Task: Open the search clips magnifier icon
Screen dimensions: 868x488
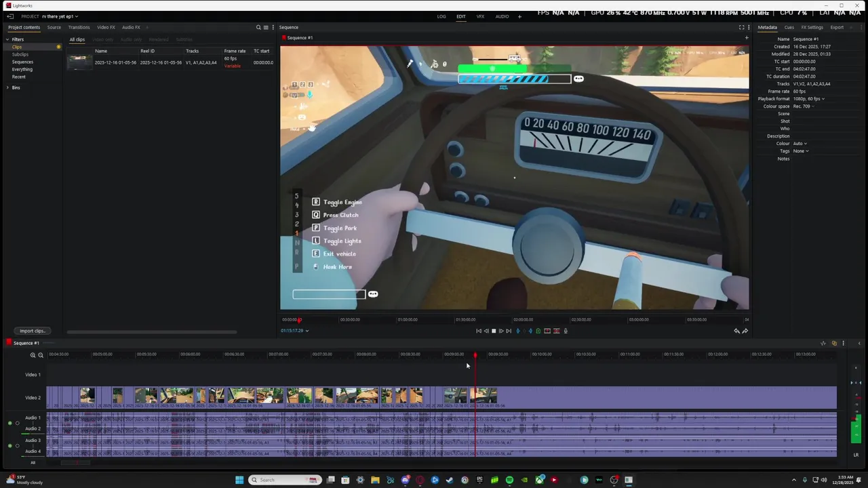Action: tap(258, 28)
